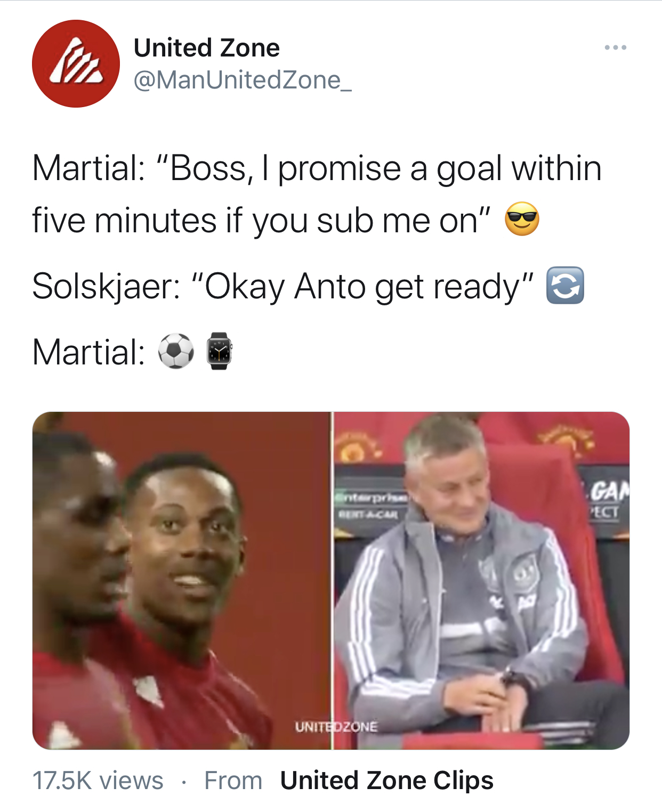Open the United Zone profile avatar
662x812 pixels.
coord(76,63)
